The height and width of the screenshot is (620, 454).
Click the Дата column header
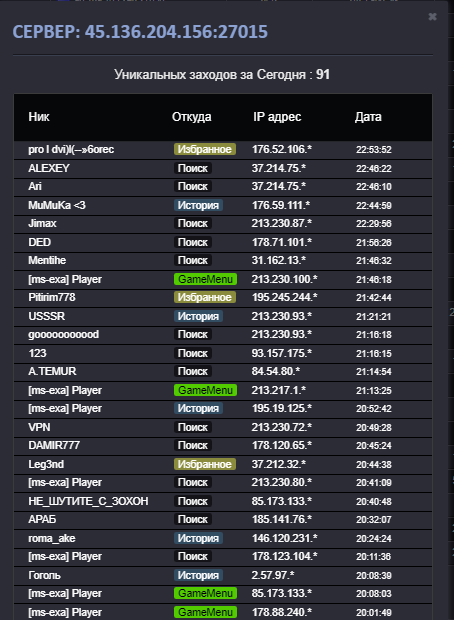click(368, 117)
